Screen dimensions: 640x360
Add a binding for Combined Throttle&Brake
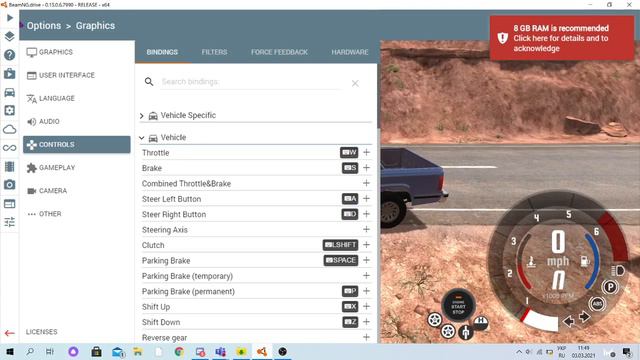367,183
